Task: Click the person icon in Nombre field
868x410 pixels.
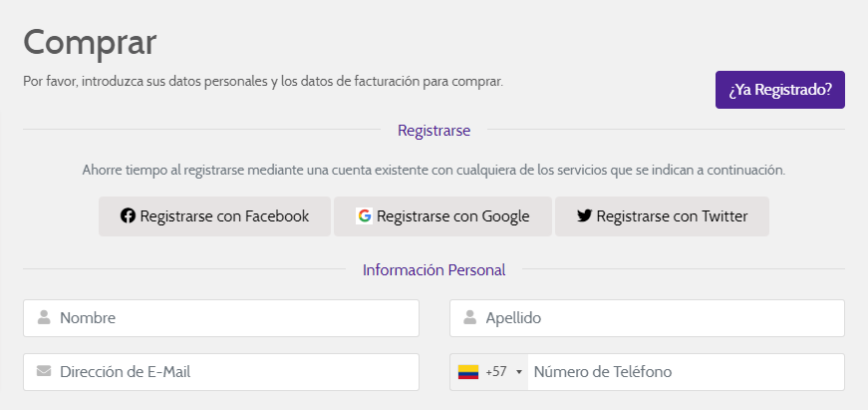Action: click(44, 317)
